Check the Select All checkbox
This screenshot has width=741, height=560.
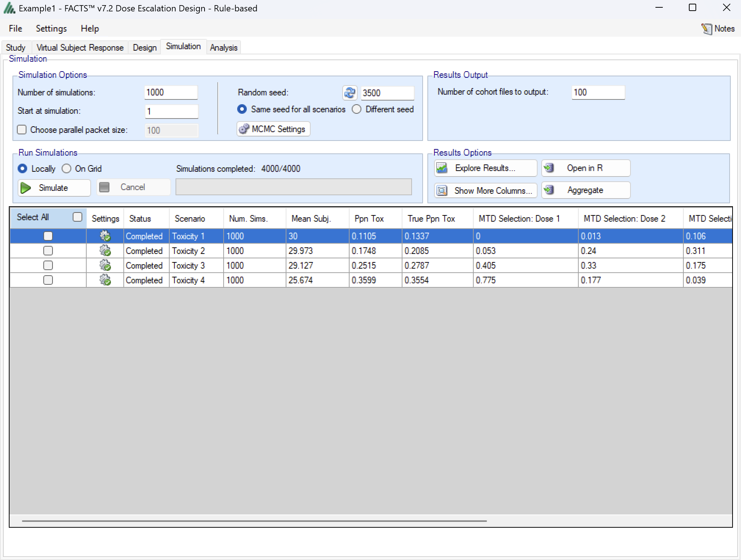point(77,217)
